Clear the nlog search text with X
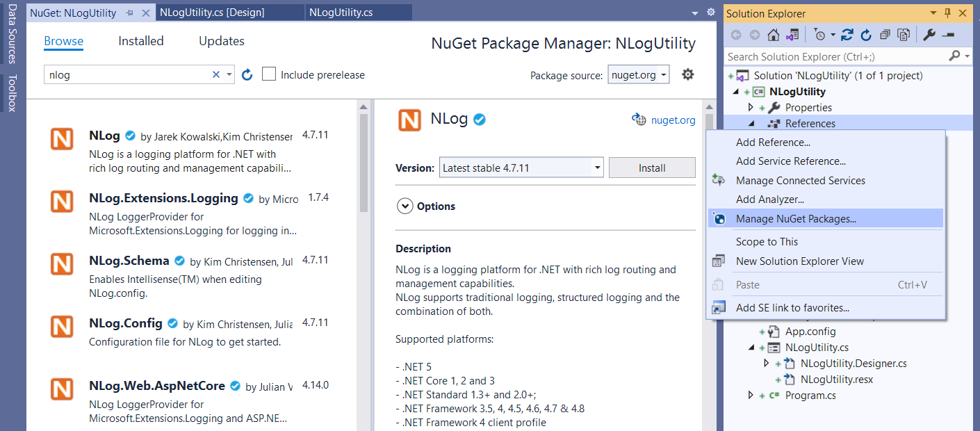The width and height of the screenshot is (980, 431). click(x=215, y=74)
